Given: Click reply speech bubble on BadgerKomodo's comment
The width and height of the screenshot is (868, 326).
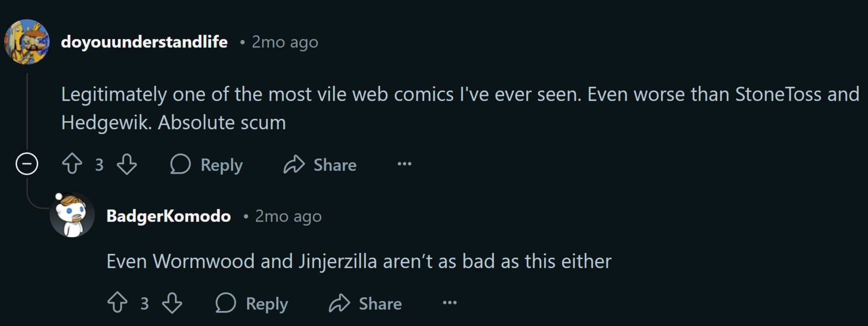Looking at the screenshot, I should [x=226, y=303].
